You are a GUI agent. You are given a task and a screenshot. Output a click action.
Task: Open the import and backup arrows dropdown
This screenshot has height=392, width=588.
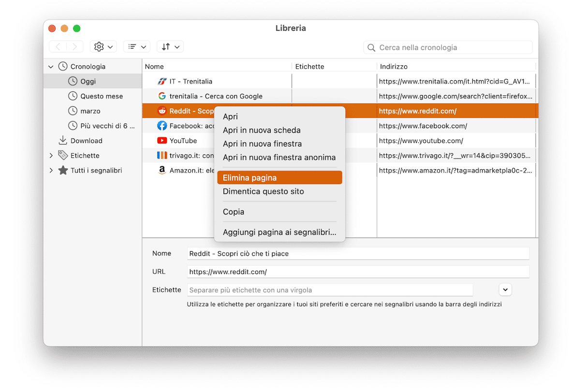pyautogui.click(x=170, y=47)
